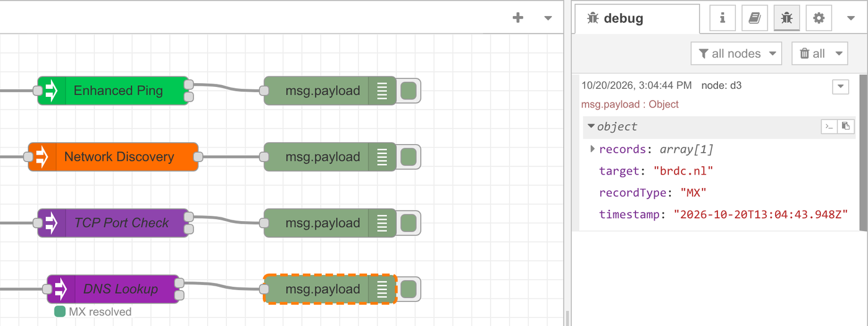Toggle debug node after TCP Port Check
The image size is (868, 326).
click(408, 223)
